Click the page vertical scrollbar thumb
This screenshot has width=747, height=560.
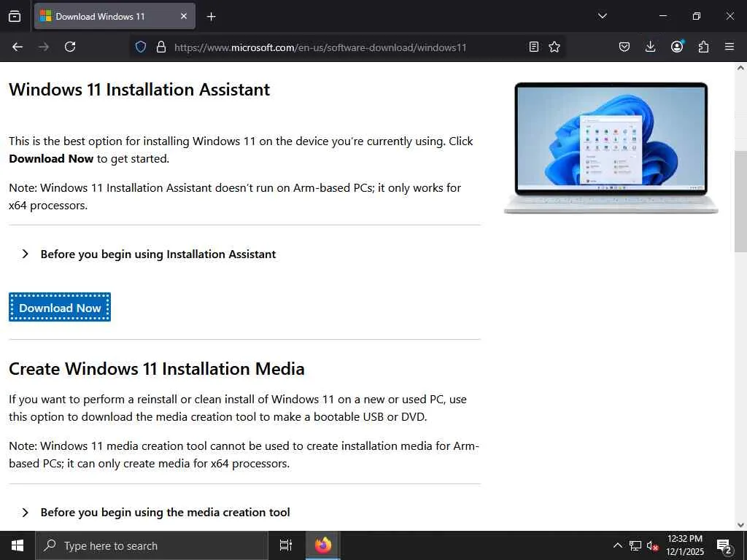(x=740, y=201)
